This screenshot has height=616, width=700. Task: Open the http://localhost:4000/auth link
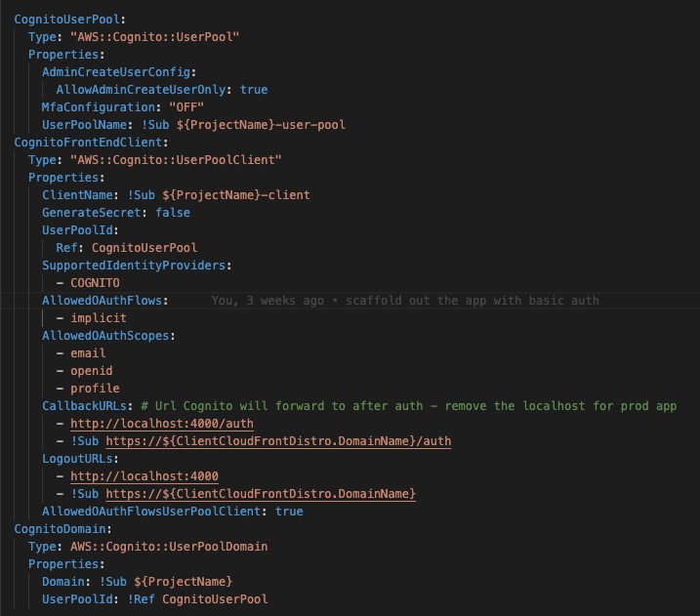pyautogui.click(x=162, y=424)
